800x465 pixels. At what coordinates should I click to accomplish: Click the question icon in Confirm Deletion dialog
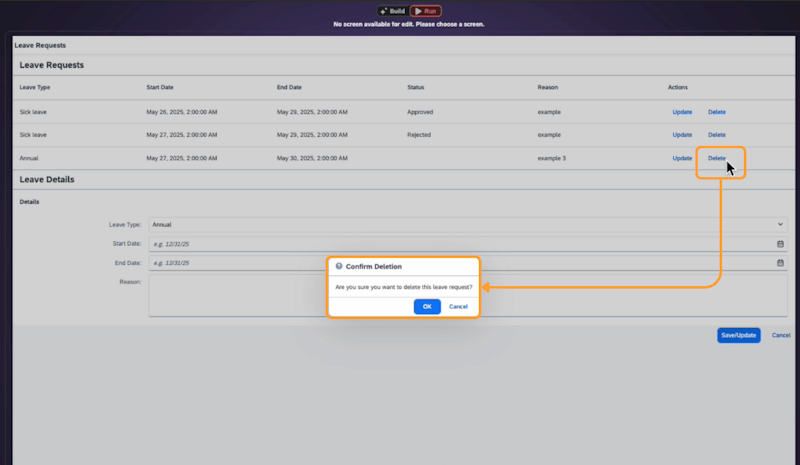click(x=339, y=267)
